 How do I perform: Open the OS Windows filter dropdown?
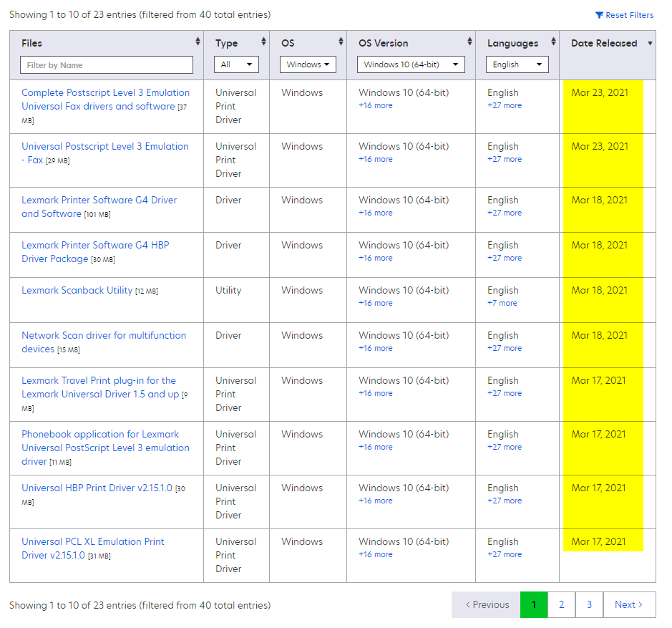click(308, 64)
